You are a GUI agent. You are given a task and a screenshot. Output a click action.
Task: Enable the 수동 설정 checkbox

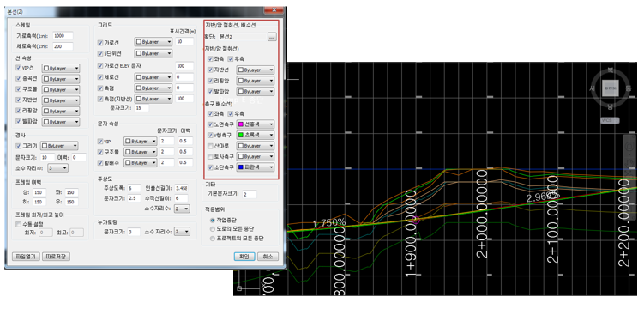point(18,224)
